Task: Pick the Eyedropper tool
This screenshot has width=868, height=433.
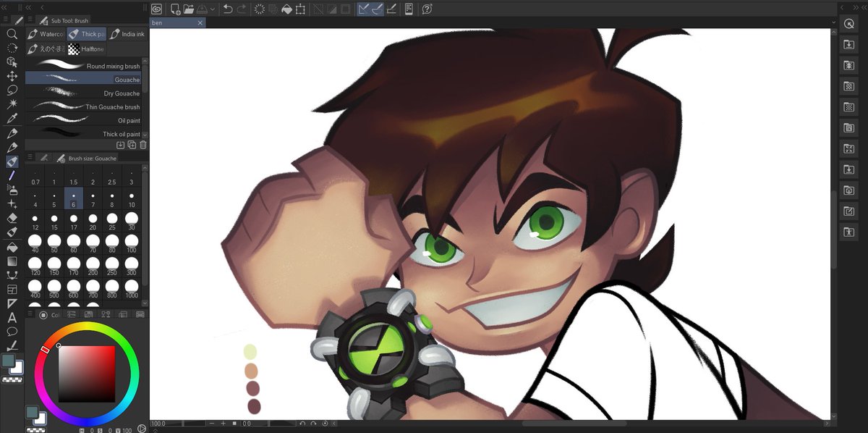Action: 12,118
